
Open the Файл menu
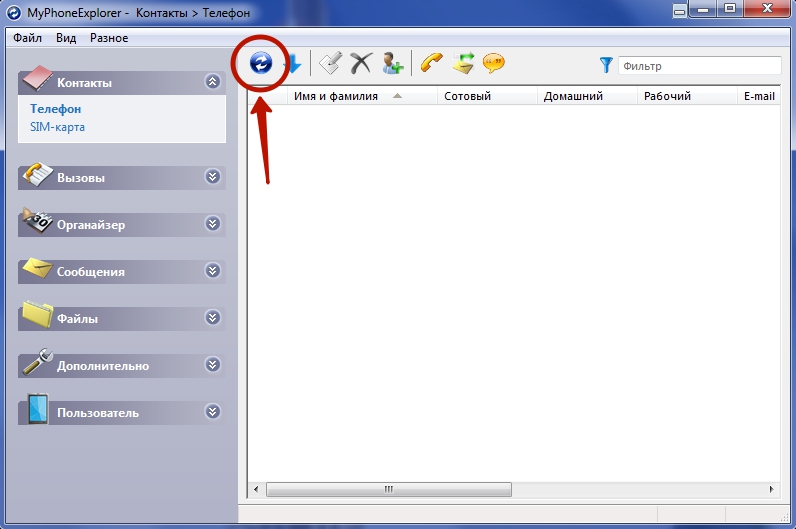coord(27,38)
